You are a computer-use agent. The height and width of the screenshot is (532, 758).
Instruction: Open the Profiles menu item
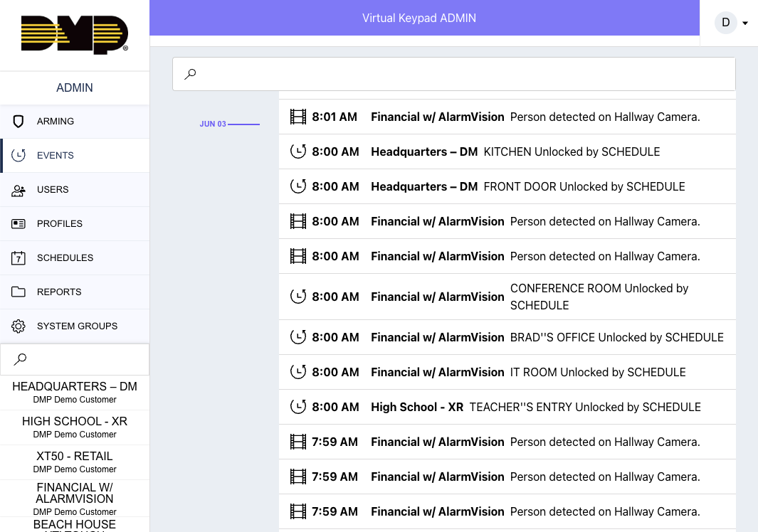75,224
